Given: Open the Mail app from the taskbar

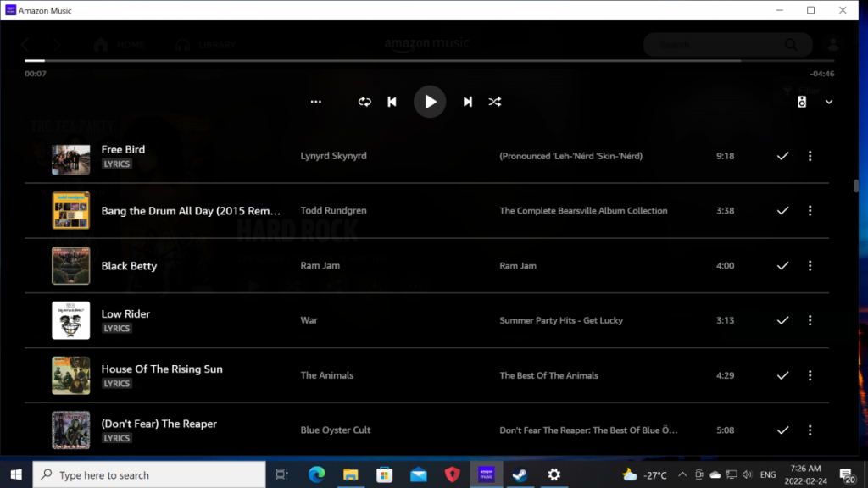Looking at the screenshot, I should coord(419,474).
